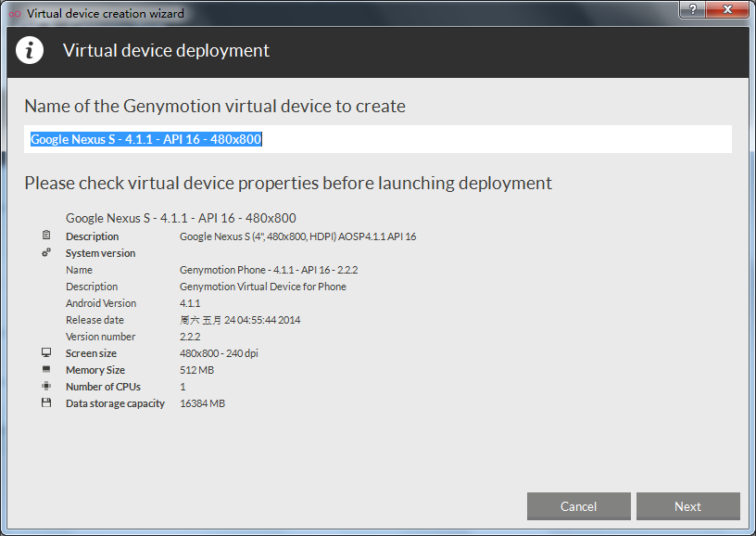
Task: Click the Description clipboard icon
Action: coord(46,236)
